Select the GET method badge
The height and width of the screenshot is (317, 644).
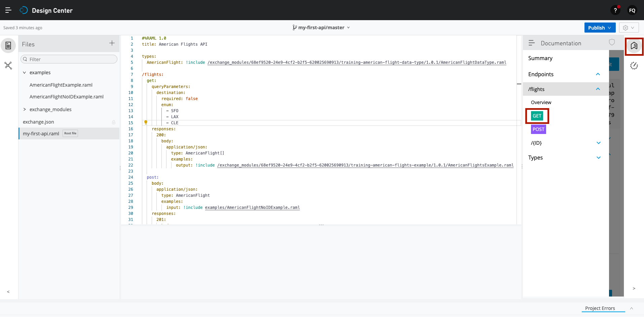[x=537, y=116]
